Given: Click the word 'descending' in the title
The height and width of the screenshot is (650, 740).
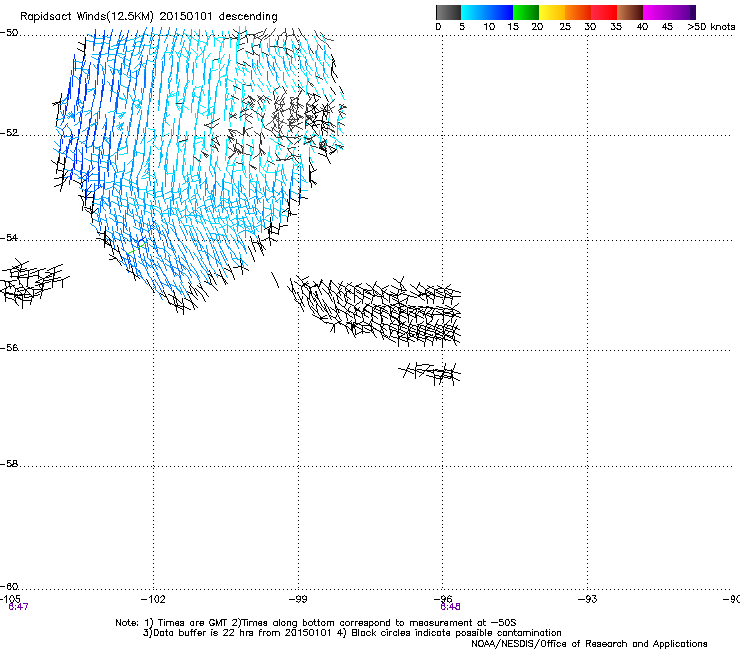Looking at the screenshot, I should [x=248, y=17].
